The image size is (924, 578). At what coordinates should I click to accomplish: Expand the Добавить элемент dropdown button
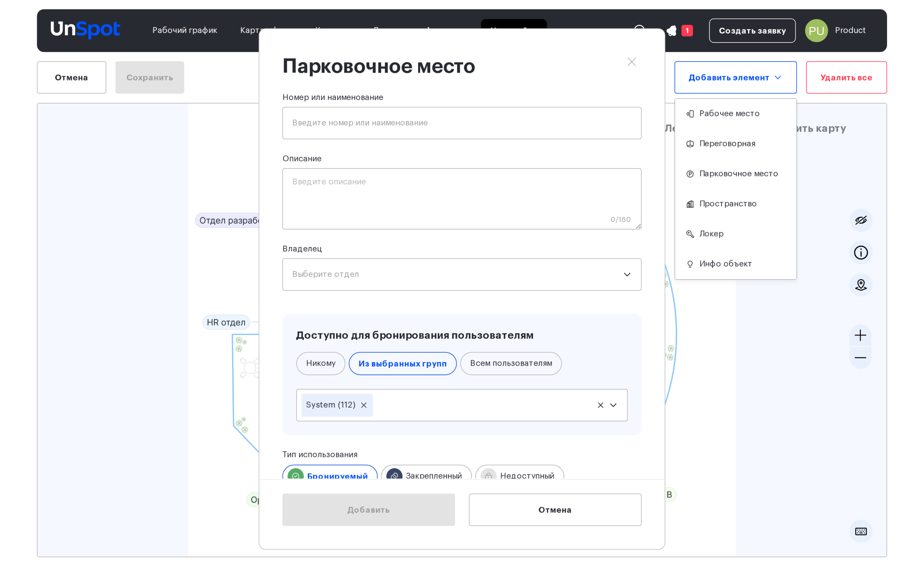[x=735, y=78]
